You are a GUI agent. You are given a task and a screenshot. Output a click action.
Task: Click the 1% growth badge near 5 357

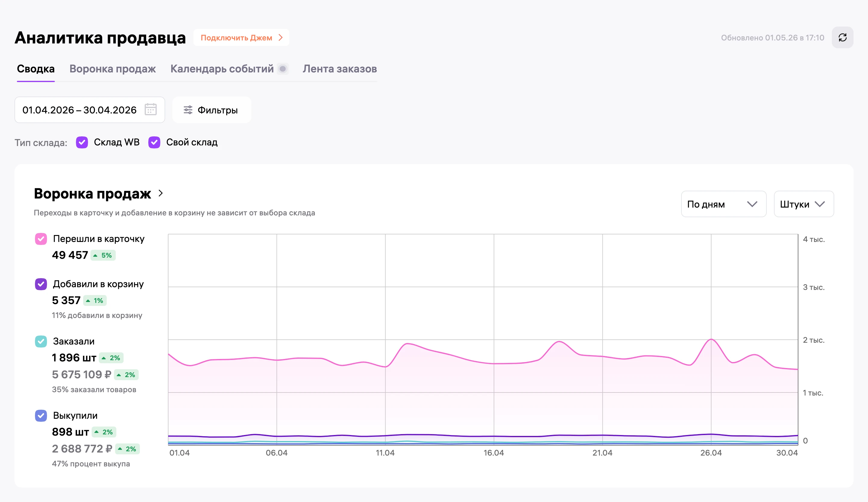pos(95,301)
